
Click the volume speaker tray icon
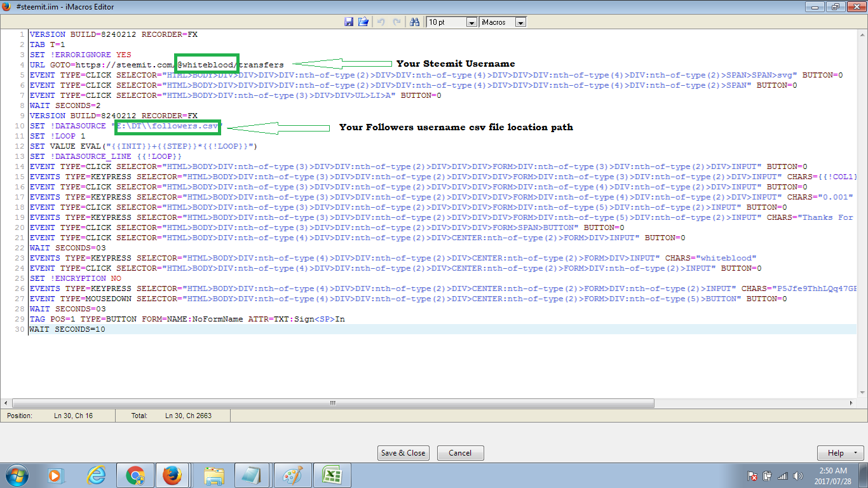[797, 475]
